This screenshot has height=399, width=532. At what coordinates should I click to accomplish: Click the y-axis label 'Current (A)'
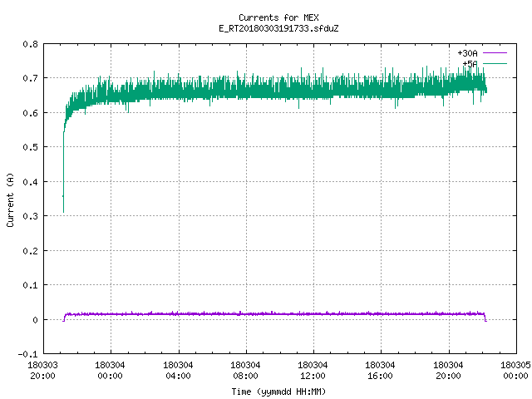[x=10, y=199]
